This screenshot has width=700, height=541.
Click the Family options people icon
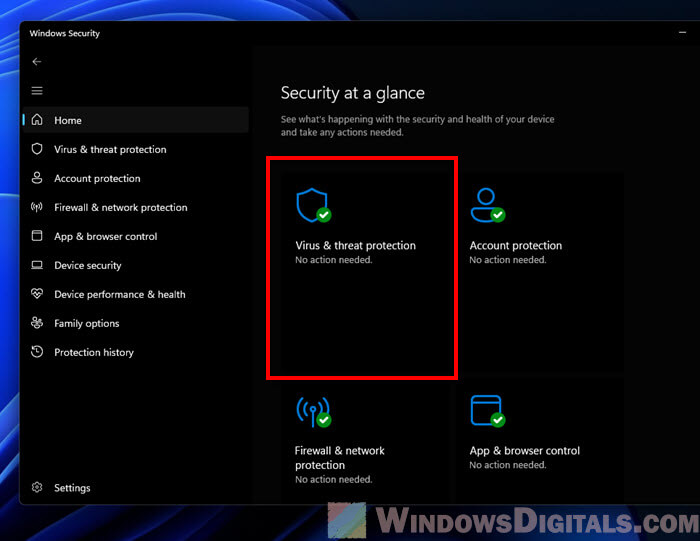pyautogui.click(x=37, y=323)
